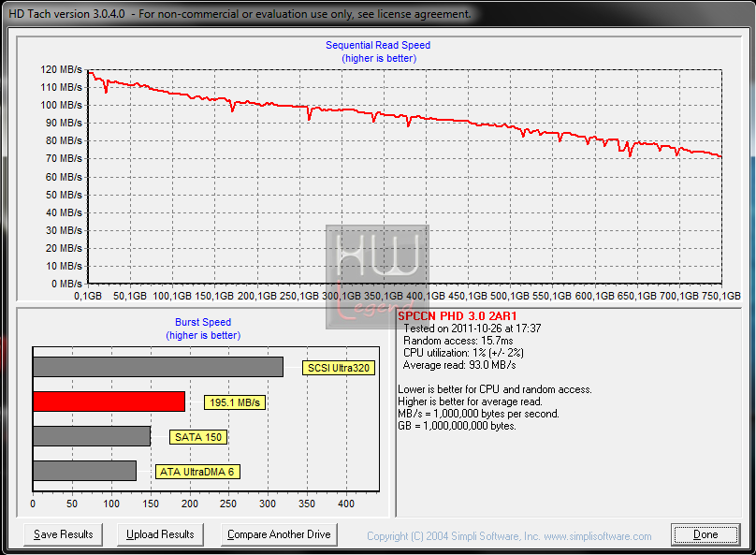Screen dimensions: 756x555
Task: Click the 'GB = 1,000,000,000 bytes' note
Action: (458, 426)
